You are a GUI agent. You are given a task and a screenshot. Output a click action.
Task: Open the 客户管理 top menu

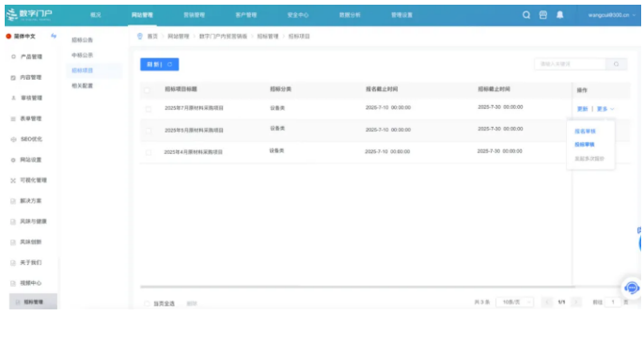(246, 15)
